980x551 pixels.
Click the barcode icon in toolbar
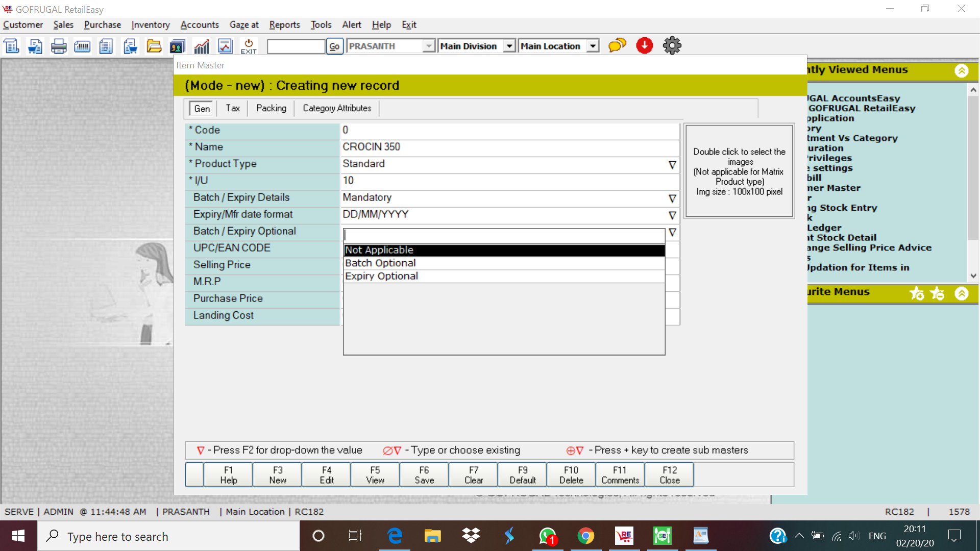[82, 46]
